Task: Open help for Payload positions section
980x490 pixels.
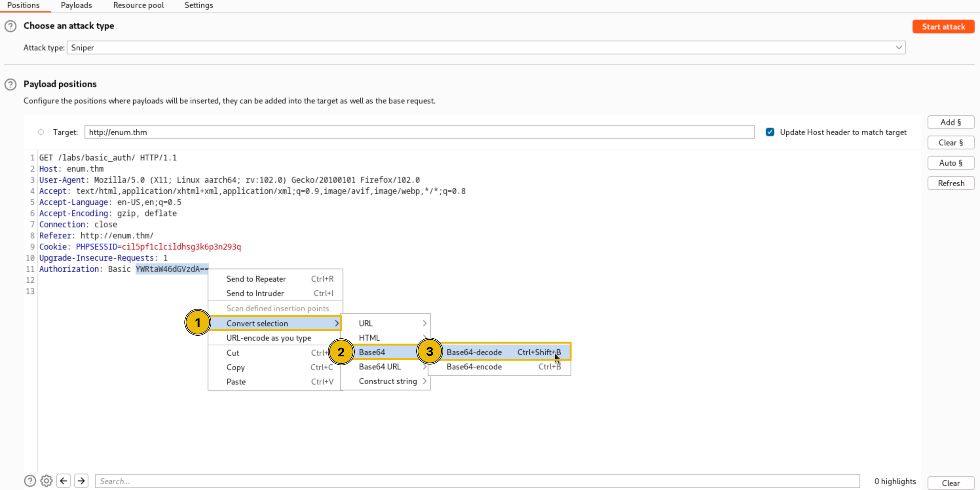Action: pos(10,84)
